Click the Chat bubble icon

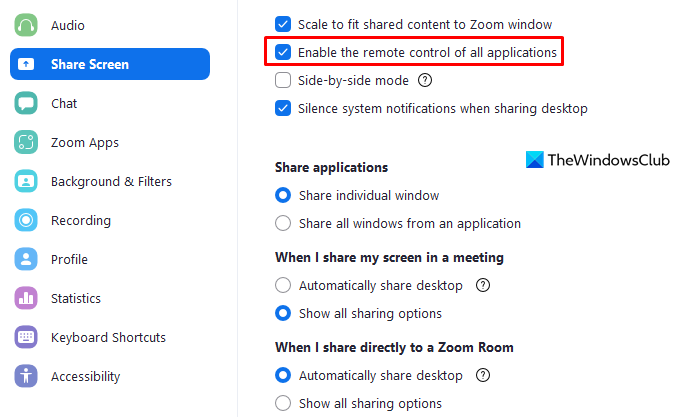pos(27,103)
